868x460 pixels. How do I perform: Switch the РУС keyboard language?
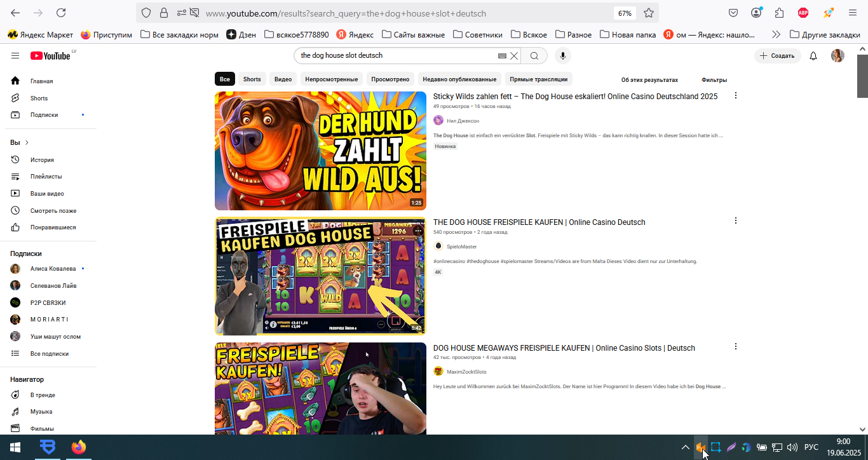pos(811,447)
